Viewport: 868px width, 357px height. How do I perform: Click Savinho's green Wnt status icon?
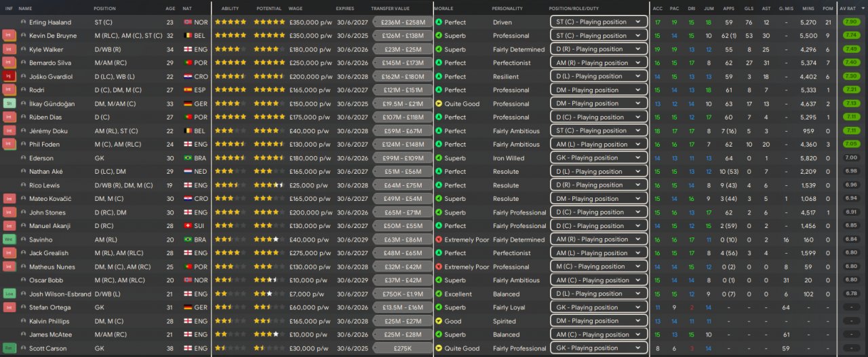pos(9,239)
